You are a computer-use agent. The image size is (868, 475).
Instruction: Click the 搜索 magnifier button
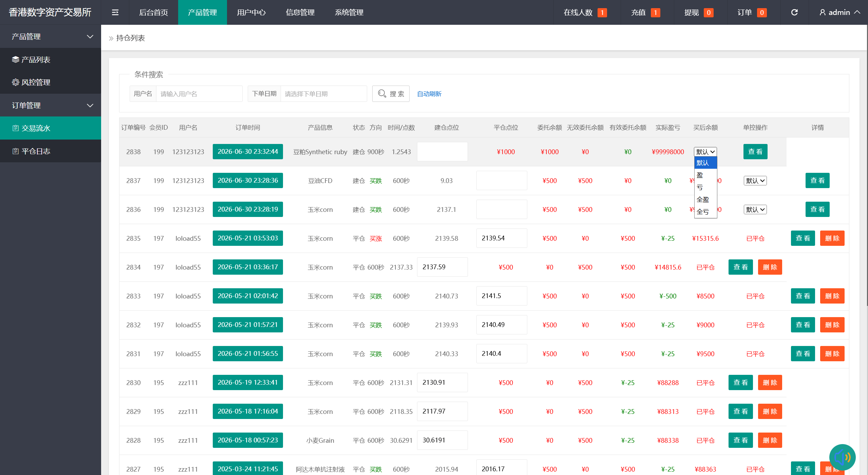pyautogui.click(x=391, y=94)
